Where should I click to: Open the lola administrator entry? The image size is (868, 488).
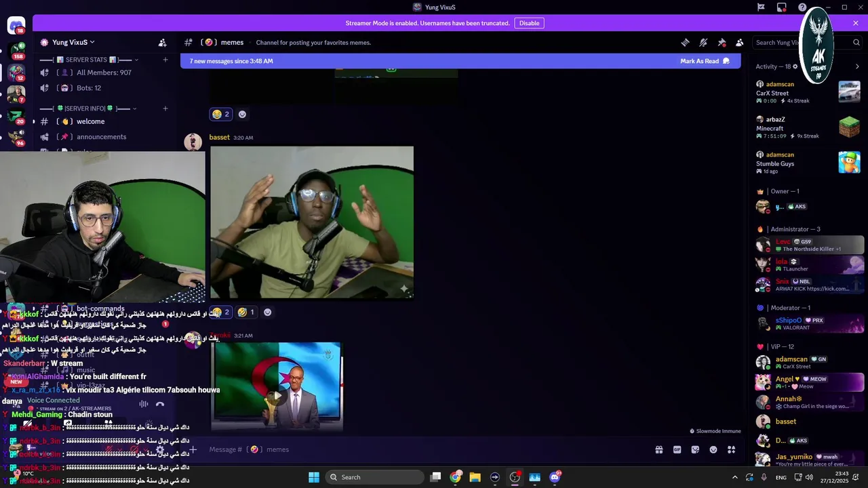click(810, 265)
